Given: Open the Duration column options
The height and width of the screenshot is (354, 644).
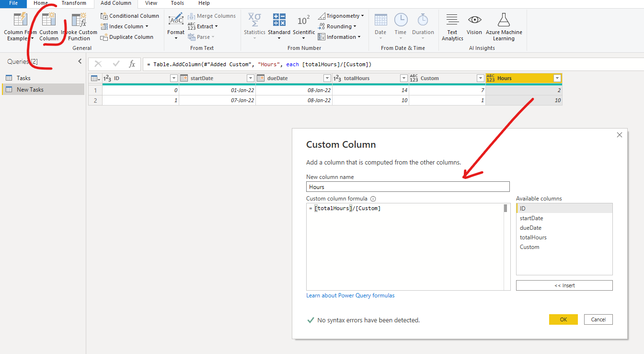Looking at the screenshot, I should point(423,26).
